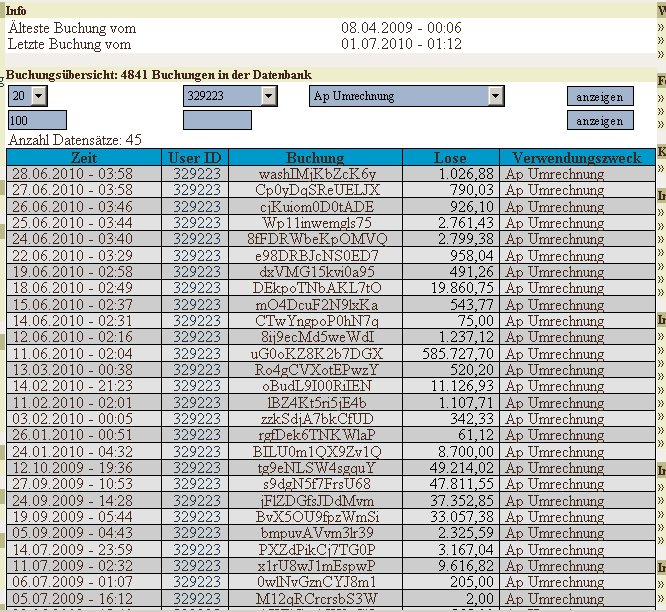Viewport: 666px width, 612px height.
Task: Click the Letzte Buchung date 01.07.2010 - 01:12
Action: (401, 44)
